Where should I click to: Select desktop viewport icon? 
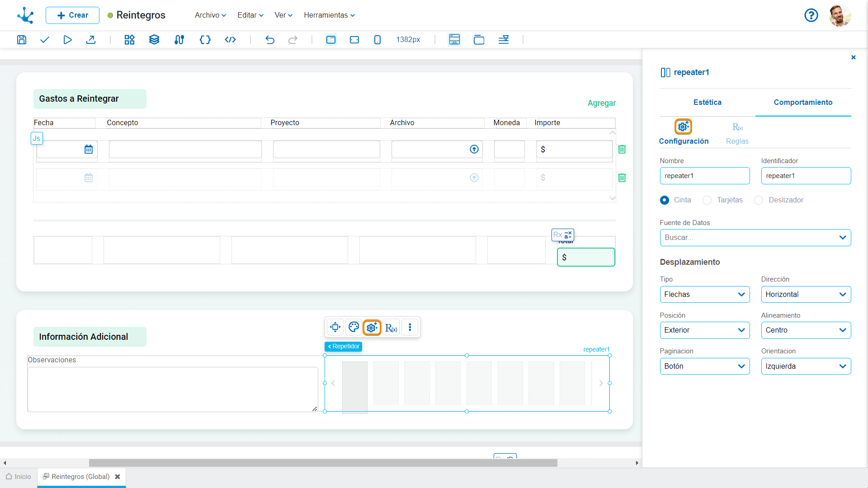tap(331, 40)
